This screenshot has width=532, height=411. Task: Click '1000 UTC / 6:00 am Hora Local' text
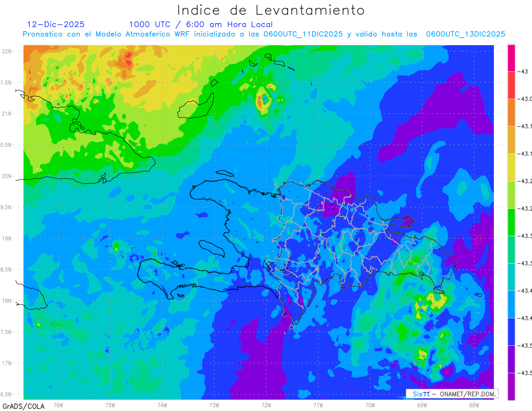click(201, 24)
